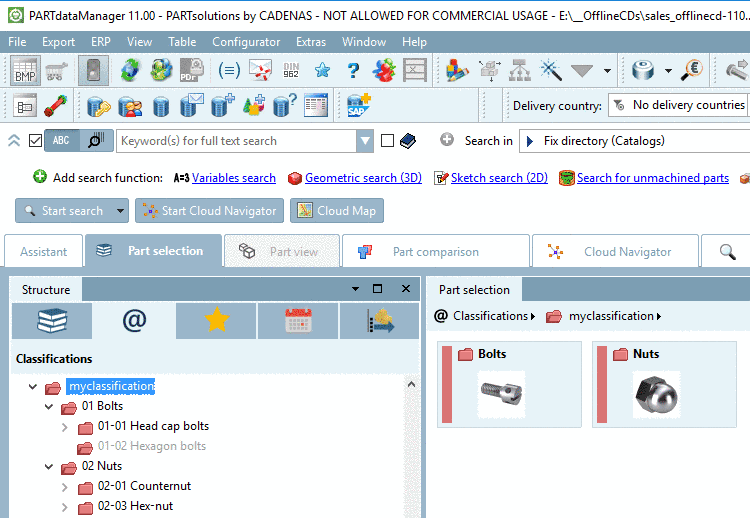
Task: Open the Variables search link
Action: tap(234, 178)
